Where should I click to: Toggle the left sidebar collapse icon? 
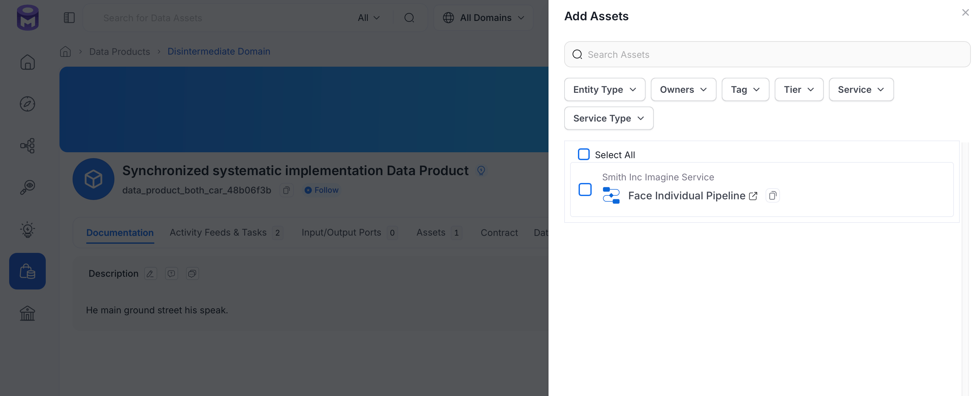point(69,18)
